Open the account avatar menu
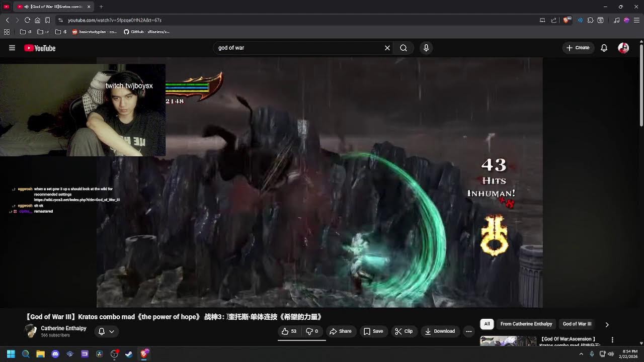This screenshot has width=644, height=362. click(x=623, y=48)
